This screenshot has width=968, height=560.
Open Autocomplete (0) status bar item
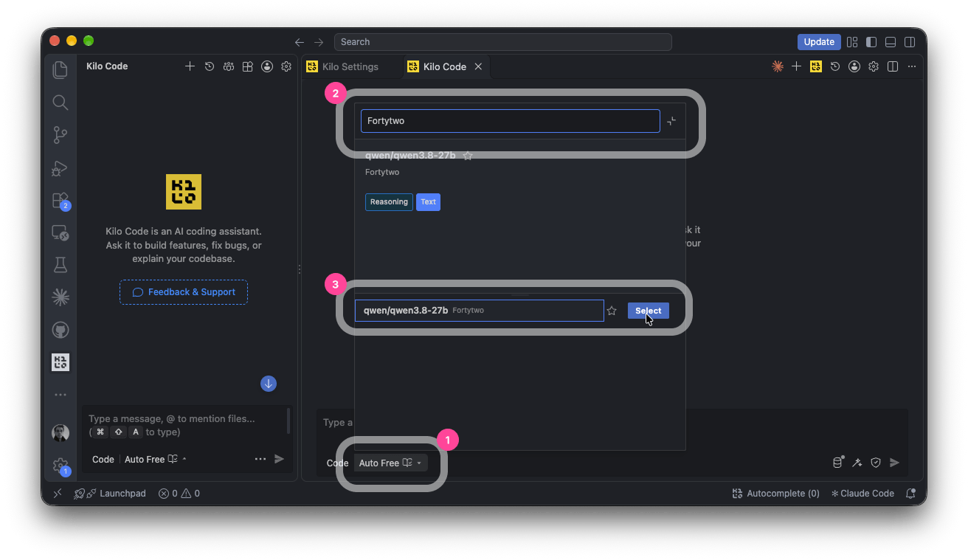(775, 494)
